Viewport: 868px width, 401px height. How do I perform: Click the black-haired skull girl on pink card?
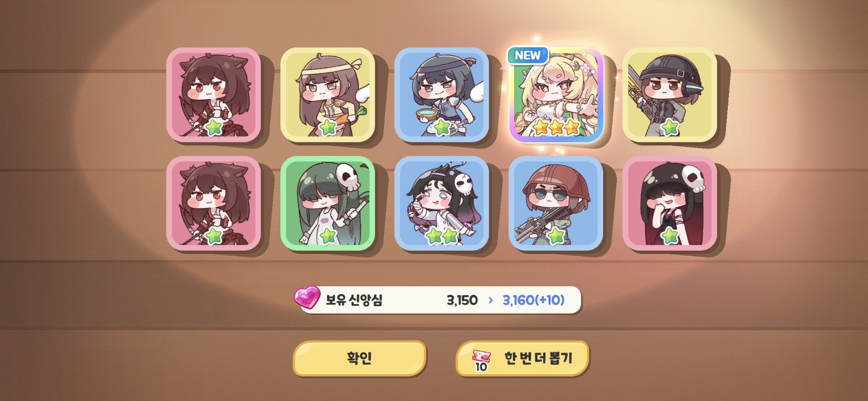point(670,203)
